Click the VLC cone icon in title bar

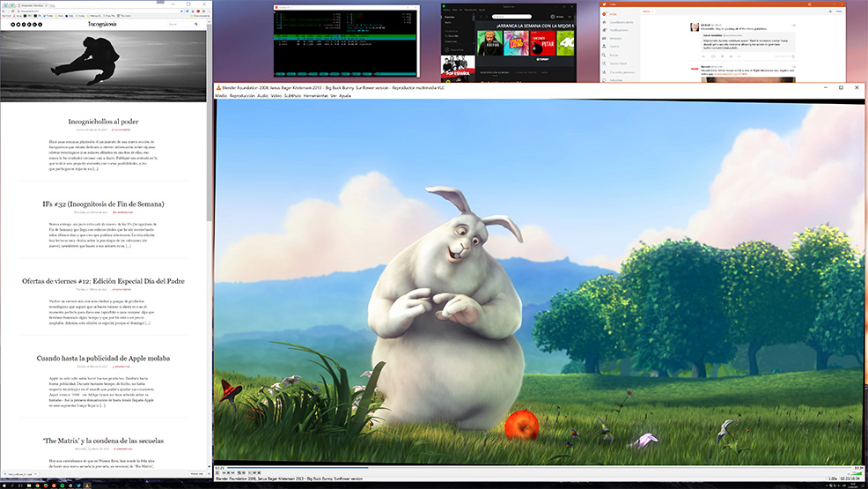point(219,88)
